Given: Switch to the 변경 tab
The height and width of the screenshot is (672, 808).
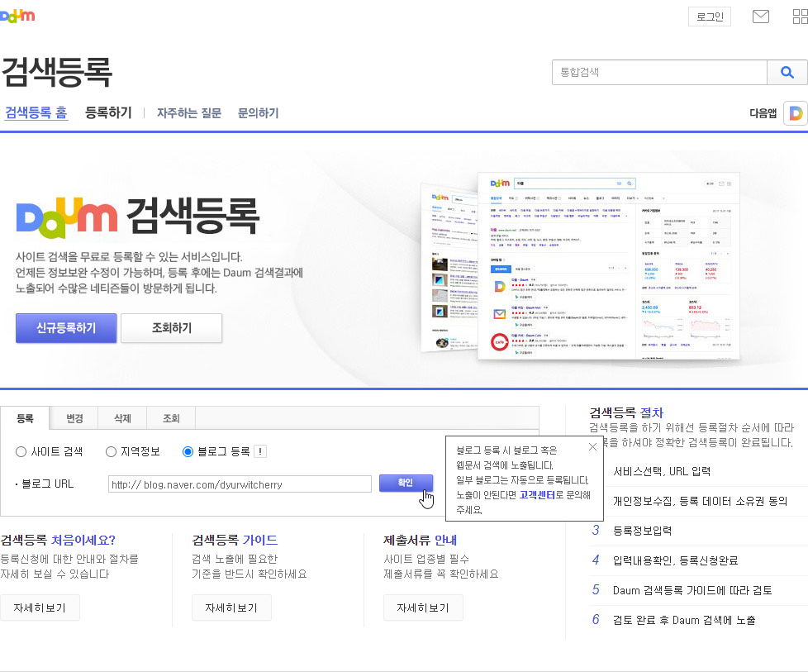Looking at the screenshot, I should 74,418.
